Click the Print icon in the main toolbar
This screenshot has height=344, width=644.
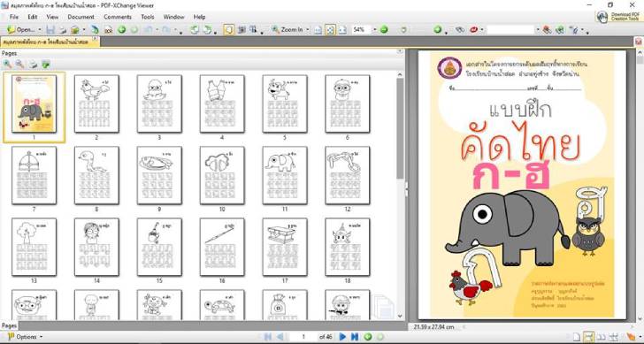point(63,29)
